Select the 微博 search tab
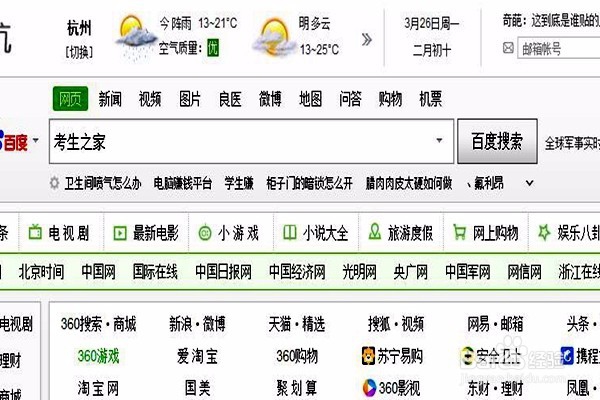 270,99
